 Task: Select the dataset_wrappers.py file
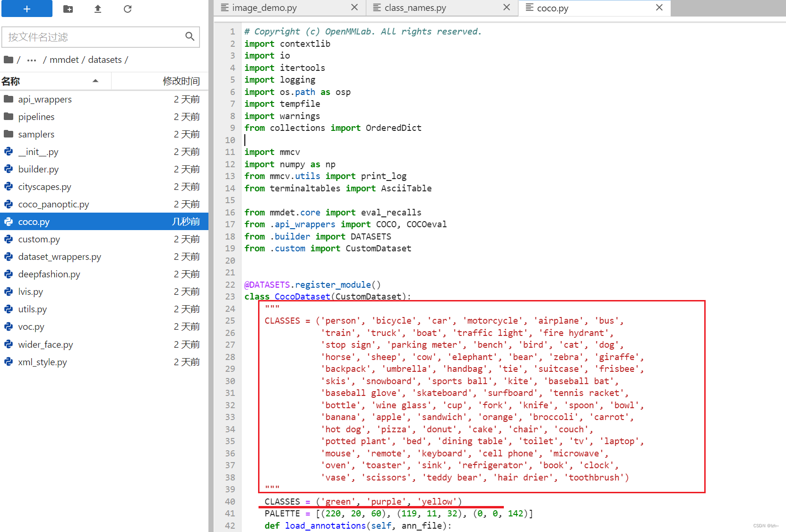pos(104,257)
